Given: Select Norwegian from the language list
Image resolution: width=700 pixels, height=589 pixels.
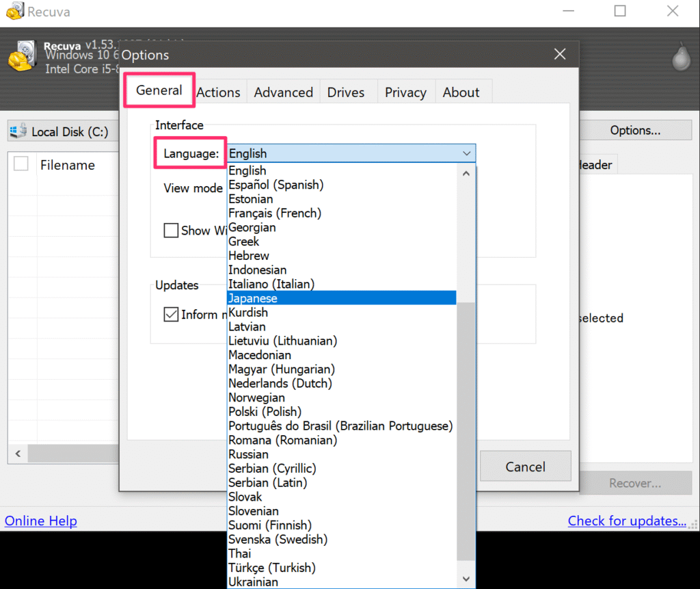Looking at the screenshot, I should click(x=342, y=397).
